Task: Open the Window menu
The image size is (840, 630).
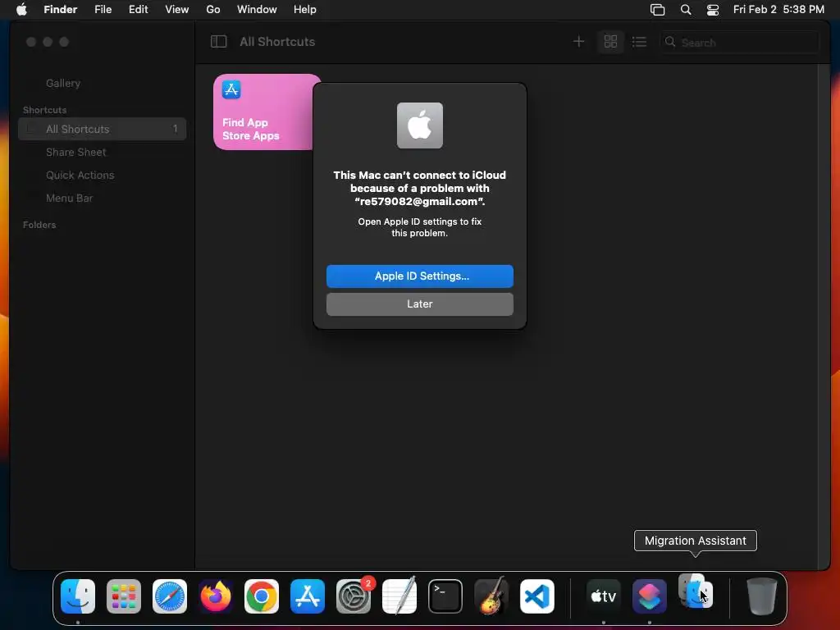Action: click(x=257, y=10)
